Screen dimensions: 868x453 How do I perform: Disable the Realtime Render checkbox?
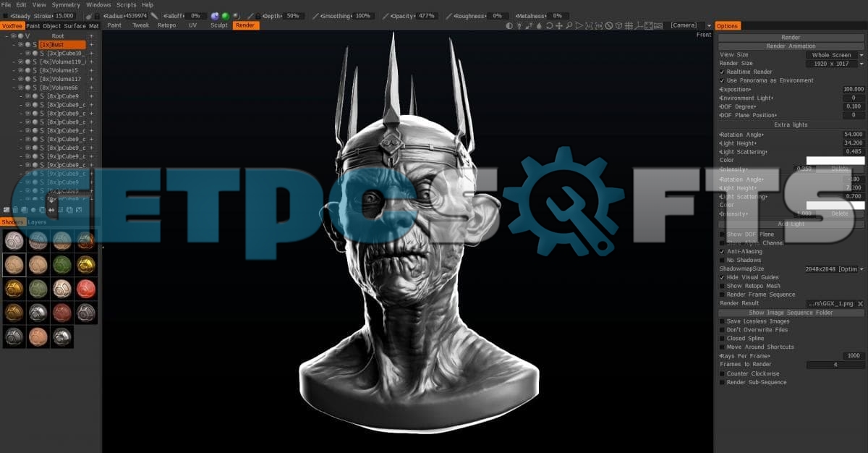coord(722,72)
